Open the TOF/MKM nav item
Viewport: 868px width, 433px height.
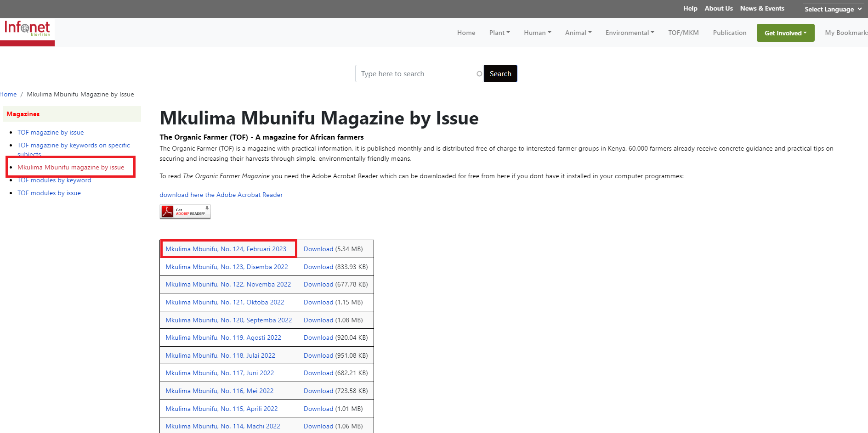[x=683, y=33]
